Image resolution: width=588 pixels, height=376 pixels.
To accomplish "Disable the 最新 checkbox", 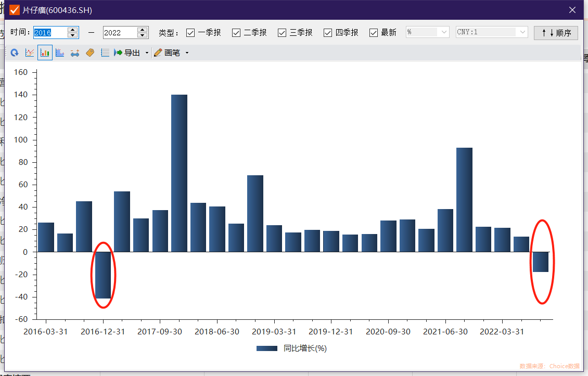I will pos(374,33).
